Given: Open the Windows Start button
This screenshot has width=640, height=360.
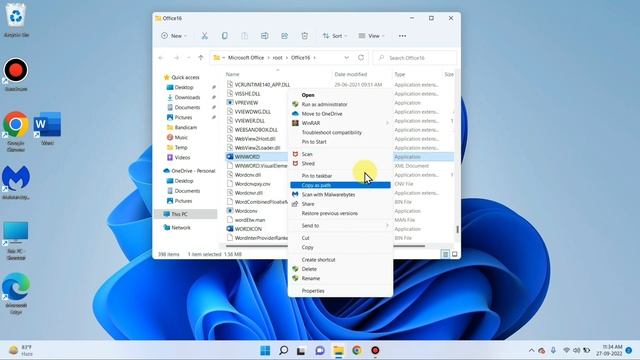Looking at the screenshot, I should point(265,350).
